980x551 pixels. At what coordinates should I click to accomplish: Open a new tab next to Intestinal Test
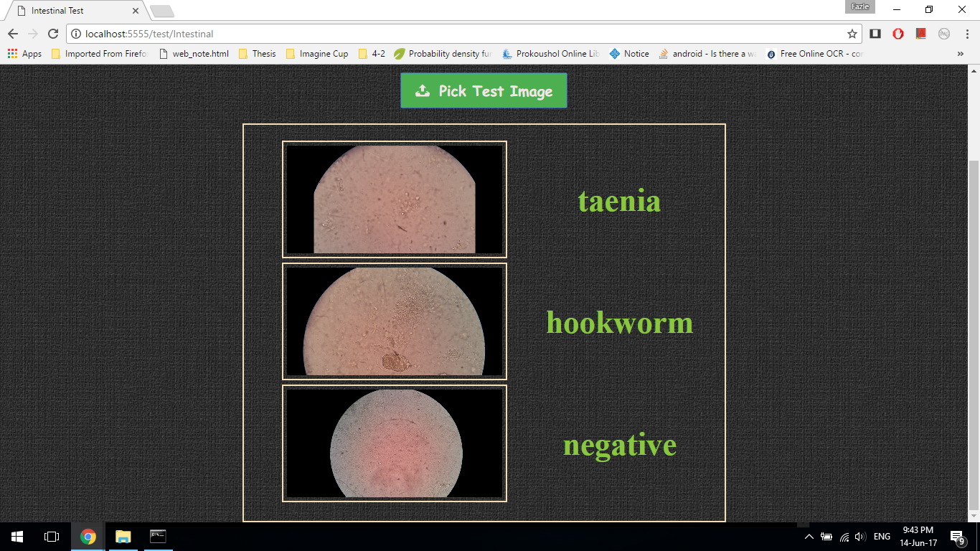click(162, 11)
